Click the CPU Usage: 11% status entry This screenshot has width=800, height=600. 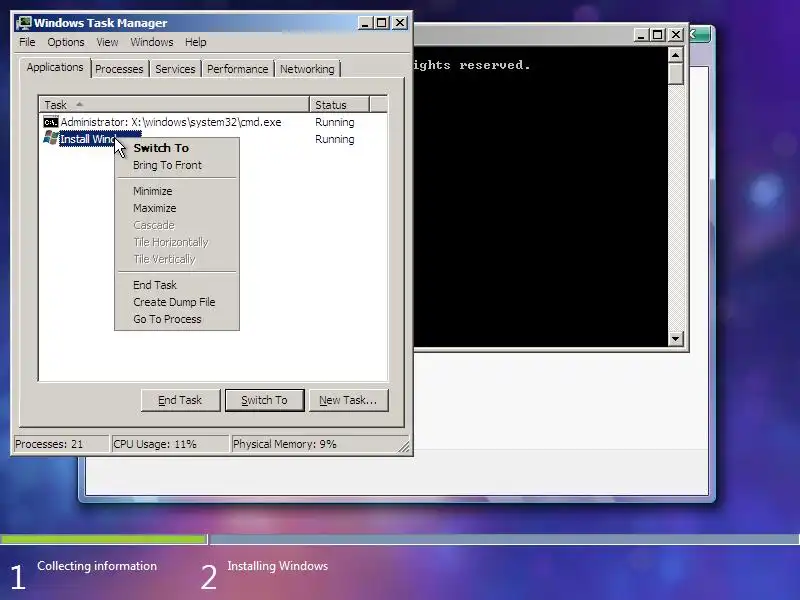(x=169, y=444)
